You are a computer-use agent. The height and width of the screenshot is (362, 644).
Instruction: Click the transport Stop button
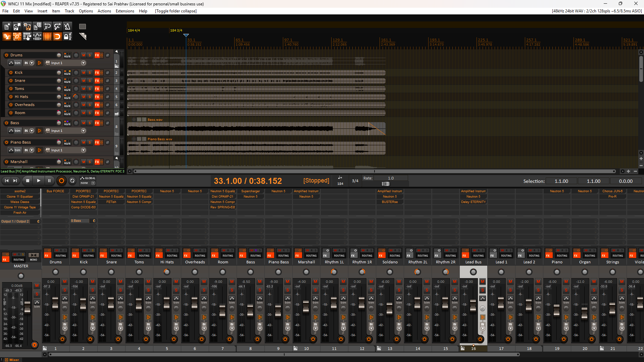pos(28,181)
